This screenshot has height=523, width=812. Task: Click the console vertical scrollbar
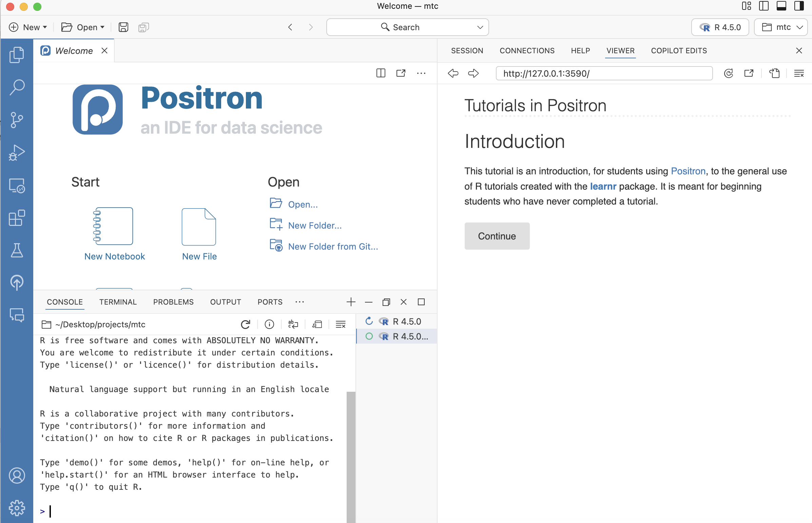pyautogui.click(x=351, y=457)
